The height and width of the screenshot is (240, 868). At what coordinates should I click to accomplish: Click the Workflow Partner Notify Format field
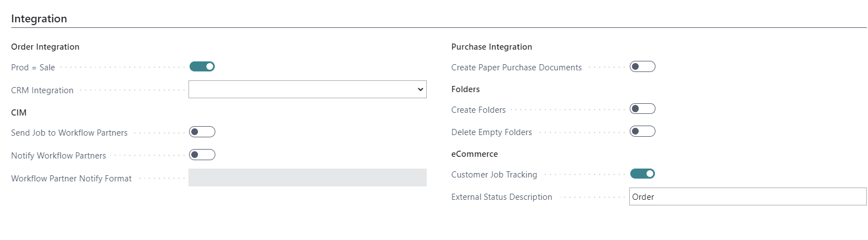pos(307,177)
